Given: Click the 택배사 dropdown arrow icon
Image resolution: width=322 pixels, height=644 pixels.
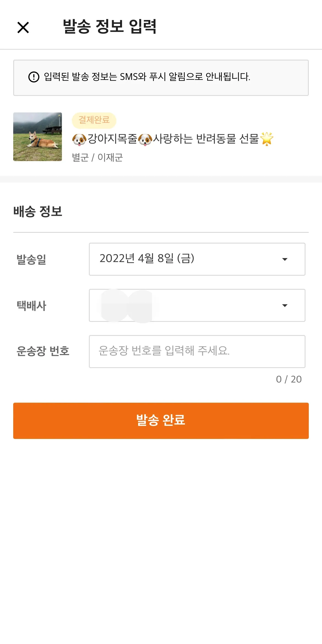Looking at the screenshot, I should click(x=285, y=305).
